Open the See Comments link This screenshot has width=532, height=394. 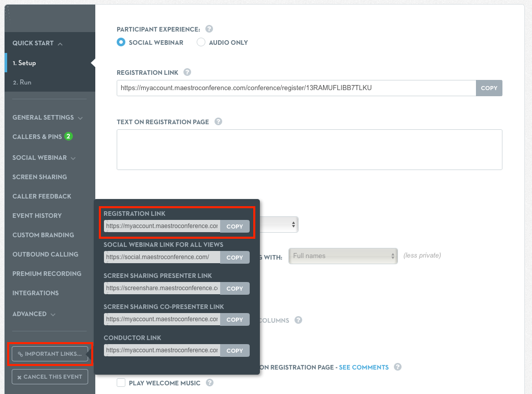coord(364,367)
